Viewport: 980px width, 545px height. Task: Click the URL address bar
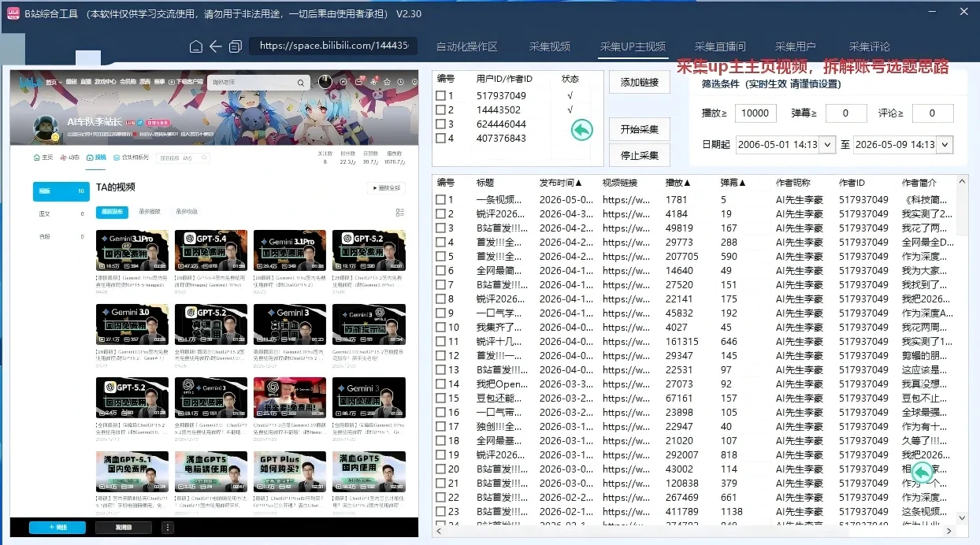[x=334, y=46]
